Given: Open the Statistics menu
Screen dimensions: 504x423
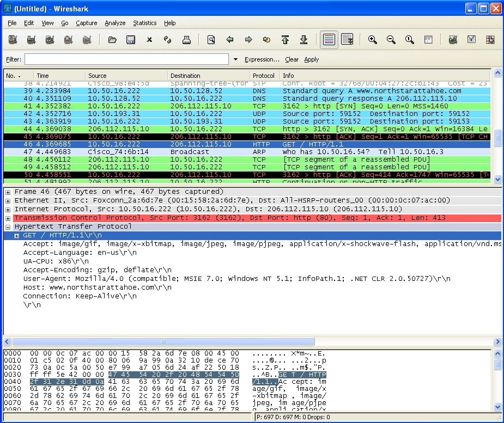Looking at the screenshot, I should click(x=144, y=23).
